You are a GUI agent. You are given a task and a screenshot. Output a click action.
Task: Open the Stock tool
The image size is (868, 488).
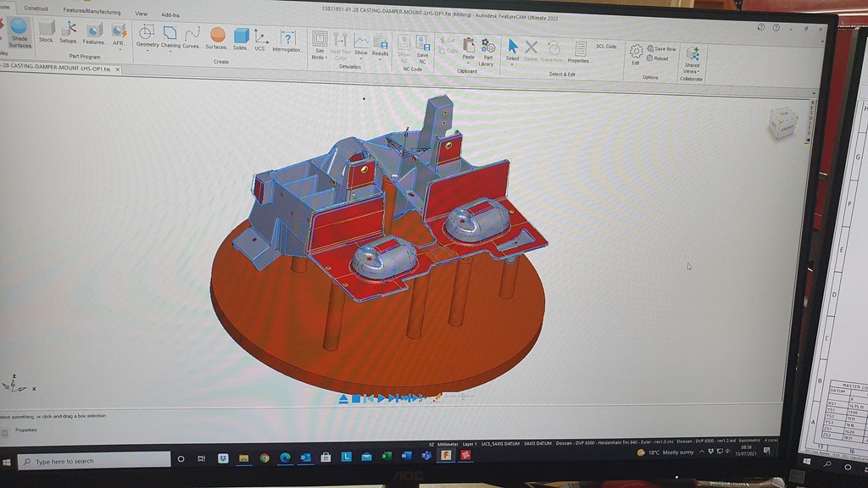pyautogui.click(x=47, y=31)
